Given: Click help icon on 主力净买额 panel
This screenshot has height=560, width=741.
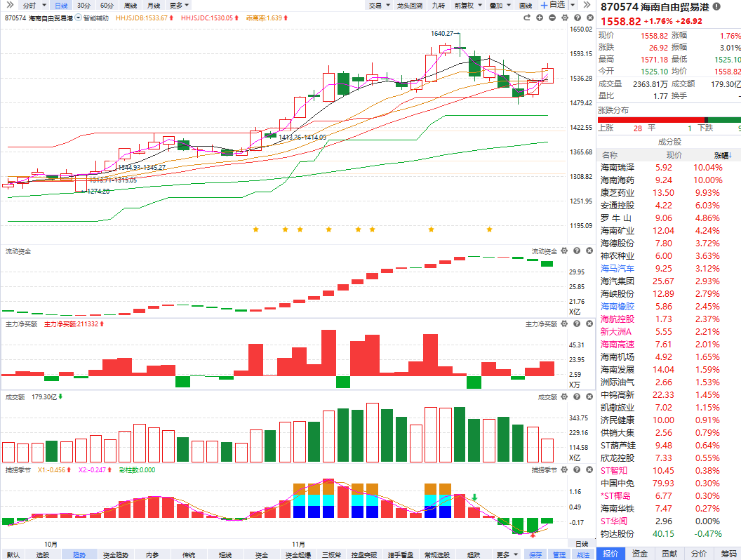Looking at the screenshot, I should pyautogui.click(x=576, y=324).
